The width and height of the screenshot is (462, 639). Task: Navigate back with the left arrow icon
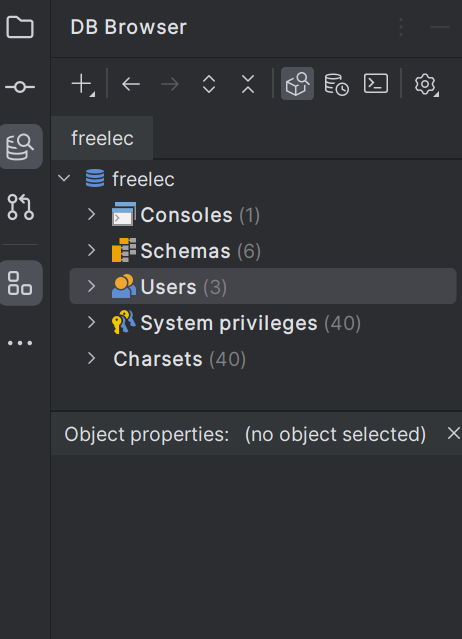coord(131,84)
